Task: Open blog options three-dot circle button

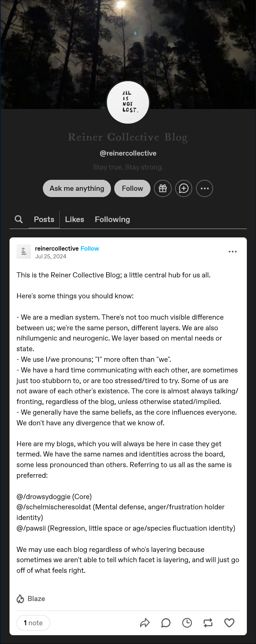Action: tap(205, 189)
